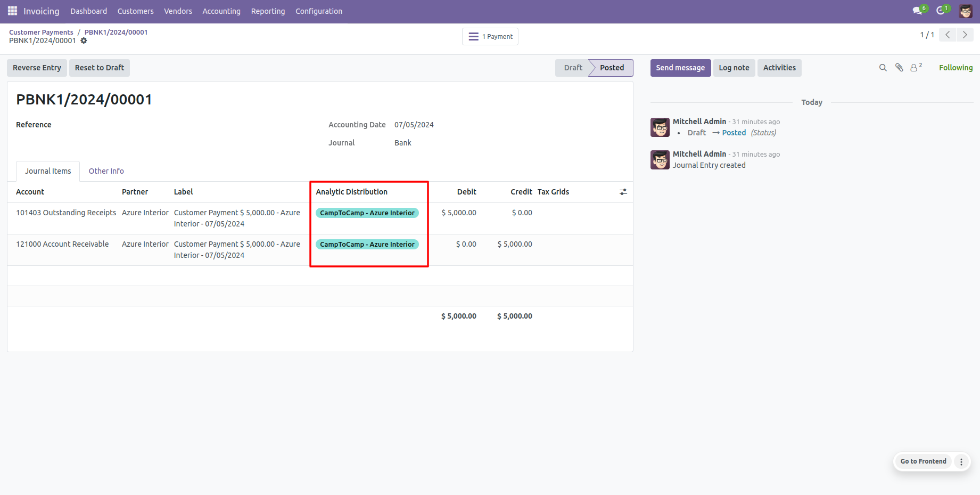Screen dimensions: 980x495
Task: Click the Invoicing app title
Action: click(42, 11)
